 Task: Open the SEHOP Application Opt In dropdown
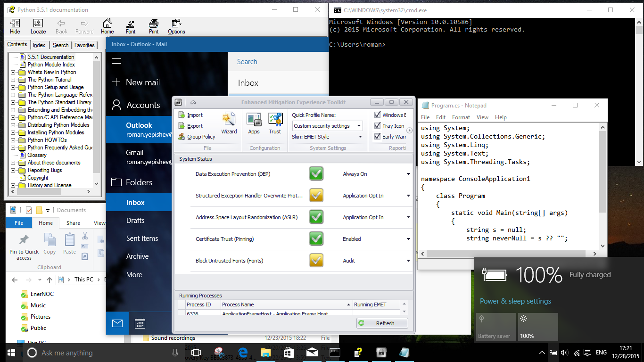coord(409,196)
